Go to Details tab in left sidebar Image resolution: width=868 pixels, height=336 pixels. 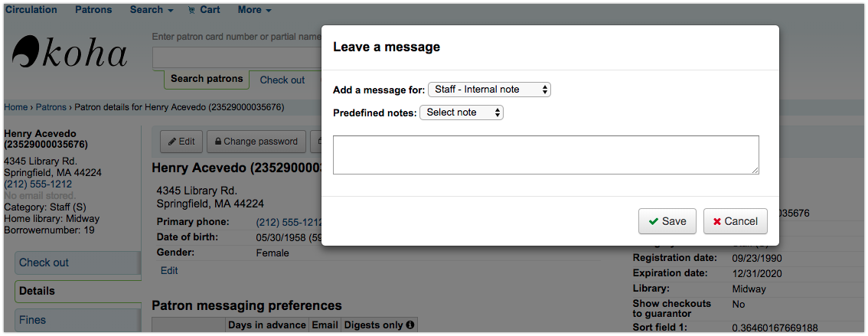click(37, 291)
